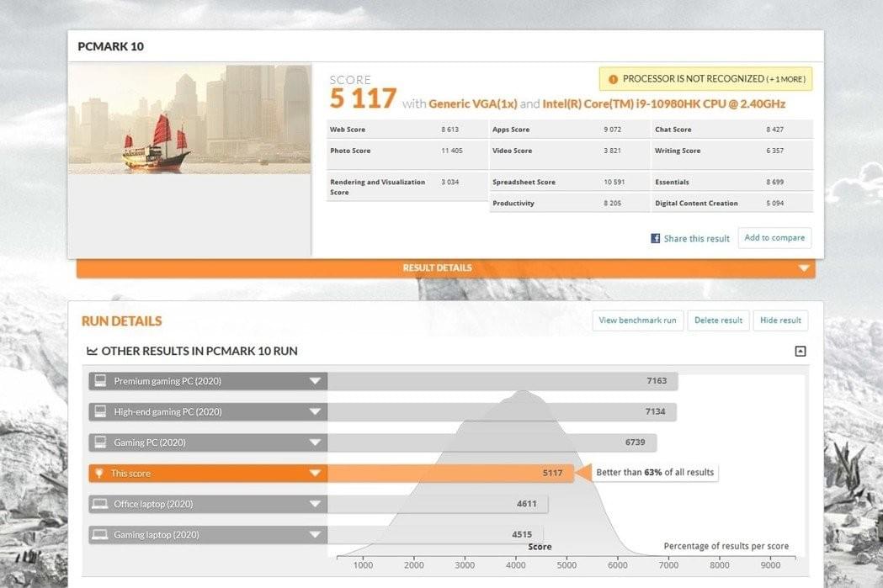883x588 pixels.
Task: Click the 5 117 overall score value
Action: click(363, 98)
